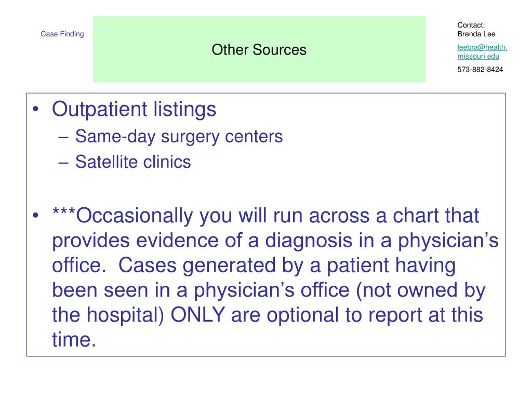This screenshot has width=532, height=399.
Task: Select the Satellite clinics sub-item
Action: (x=133, y=162)
